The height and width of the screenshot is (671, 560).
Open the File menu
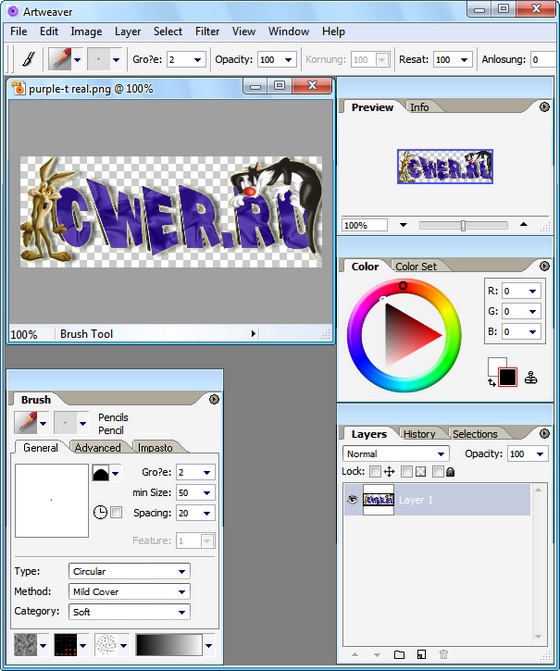(18, 31)
